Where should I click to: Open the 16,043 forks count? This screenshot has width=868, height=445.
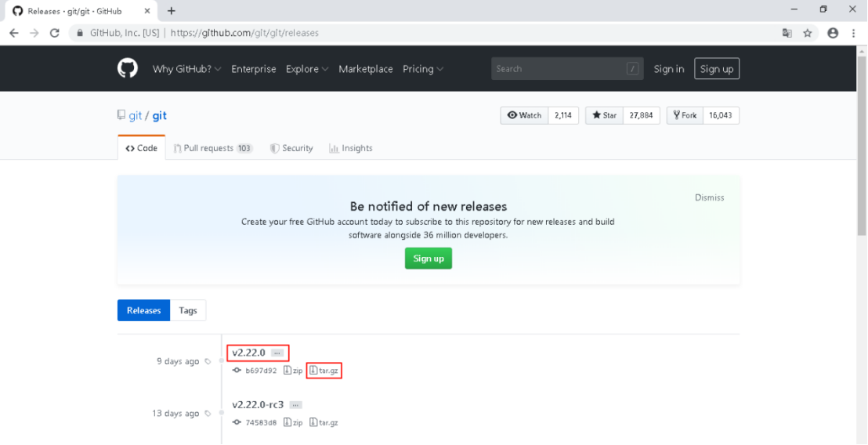[x=721, y=115]
